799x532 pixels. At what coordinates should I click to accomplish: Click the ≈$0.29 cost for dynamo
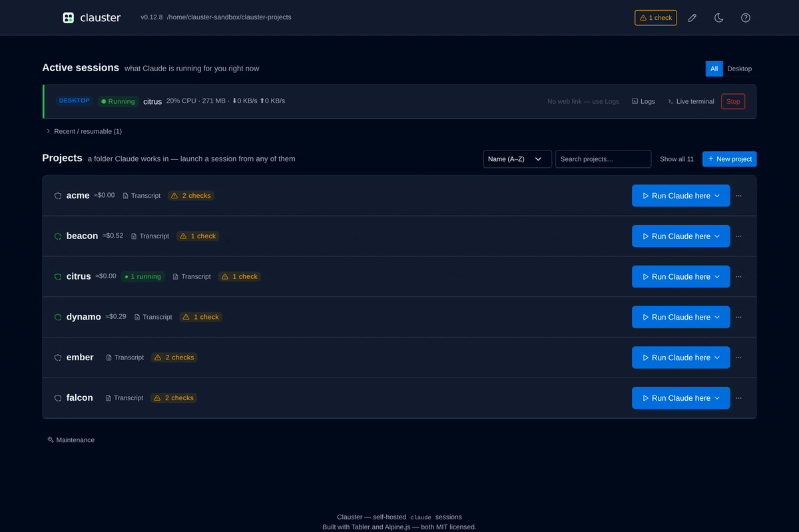tap(116, 316)
